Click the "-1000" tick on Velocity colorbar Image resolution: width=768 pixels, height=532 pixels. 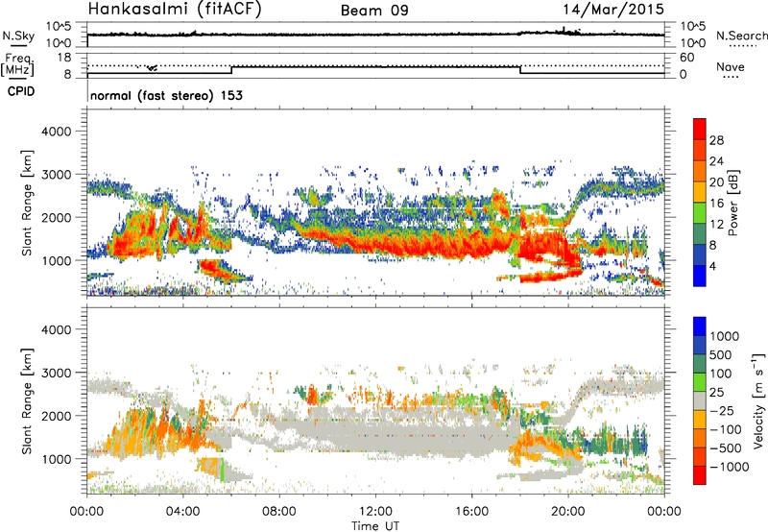click(730, 467)
